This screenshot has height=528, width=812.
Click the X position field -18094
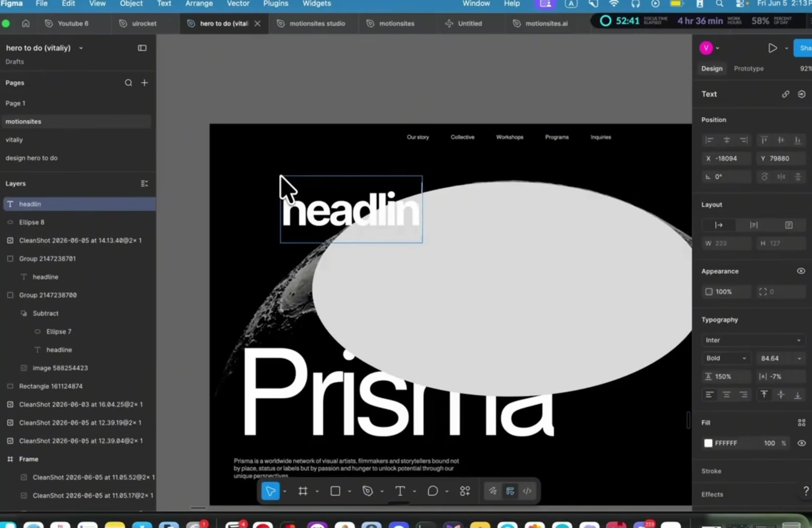[x=726, y=158]
